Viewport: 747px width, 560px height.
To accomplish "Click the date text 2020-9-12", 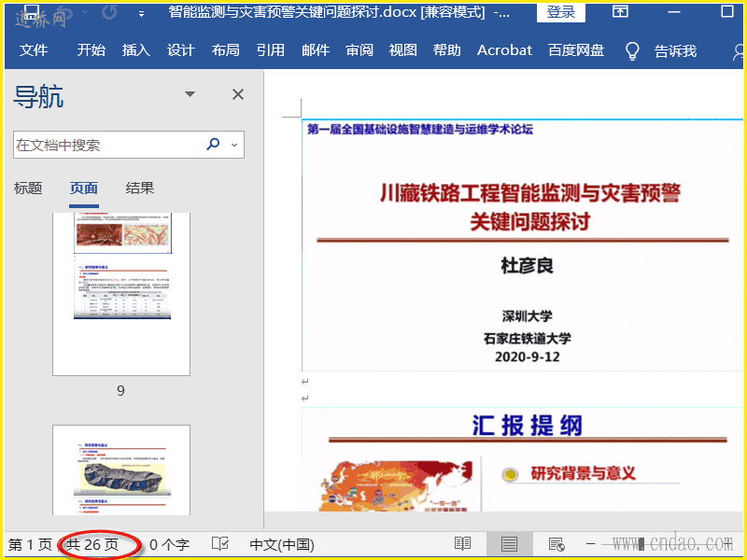I will pos(527,357).
